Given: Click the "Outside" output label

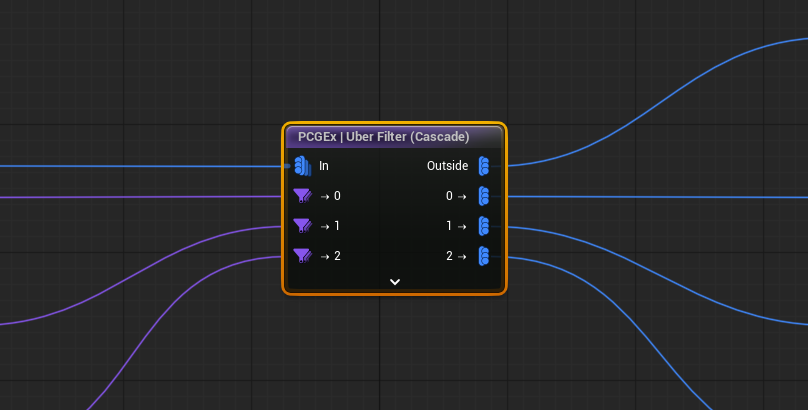Looking at the screenshot, I should 447,166.
